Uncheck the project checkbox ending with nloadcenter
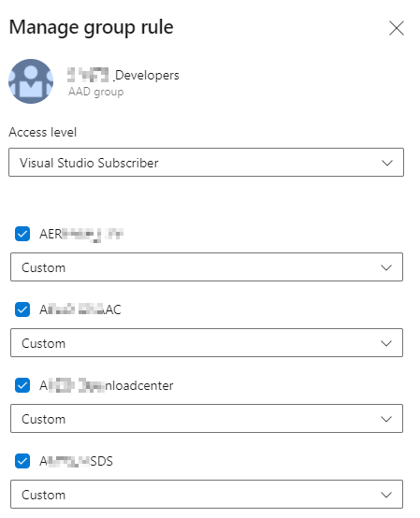The height and width of the screenshot is (518, 420). tap(22, 385)
